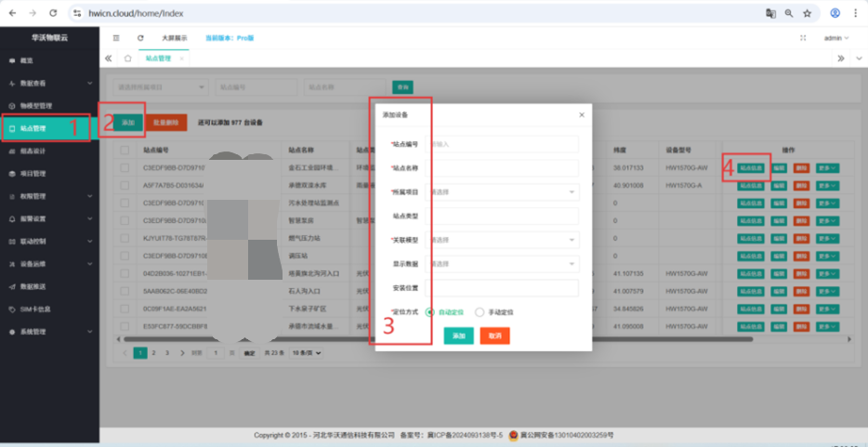Click the browser reload page icon
868x447 pixels.
click(x=53, y=14)
